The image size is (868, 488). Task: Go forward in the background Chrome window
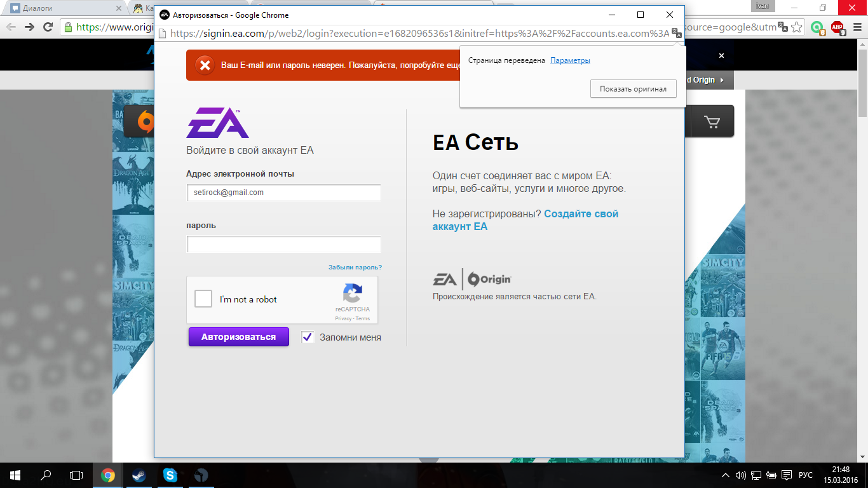pyautogui.click(x=29, y=27)
